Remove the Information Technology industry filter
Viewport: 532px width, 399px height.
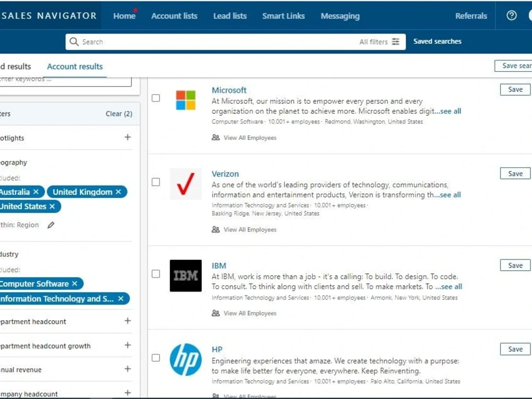pyautogui.click(x=121, y=298)
